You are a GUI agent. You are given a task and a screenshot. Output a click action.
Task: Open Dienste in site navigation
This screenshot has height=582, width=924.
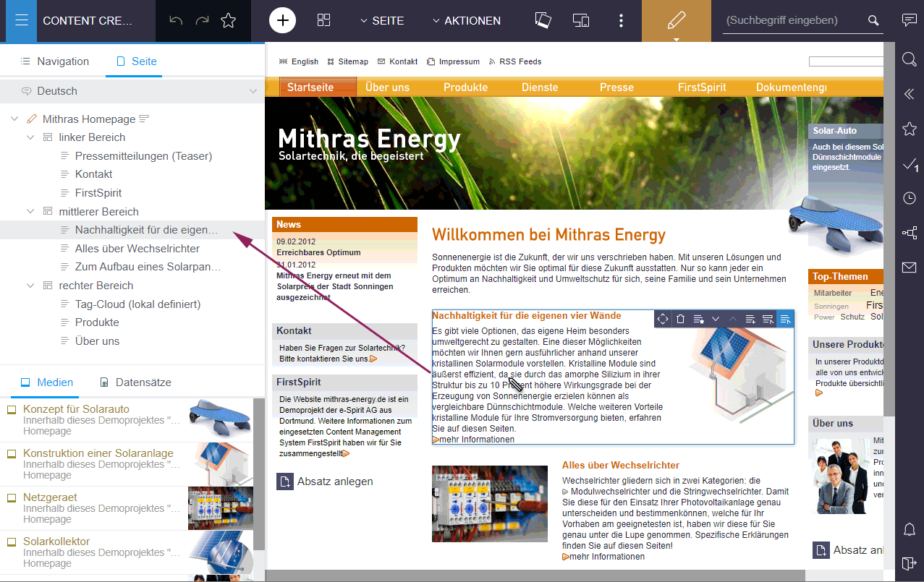pos(540,87)
